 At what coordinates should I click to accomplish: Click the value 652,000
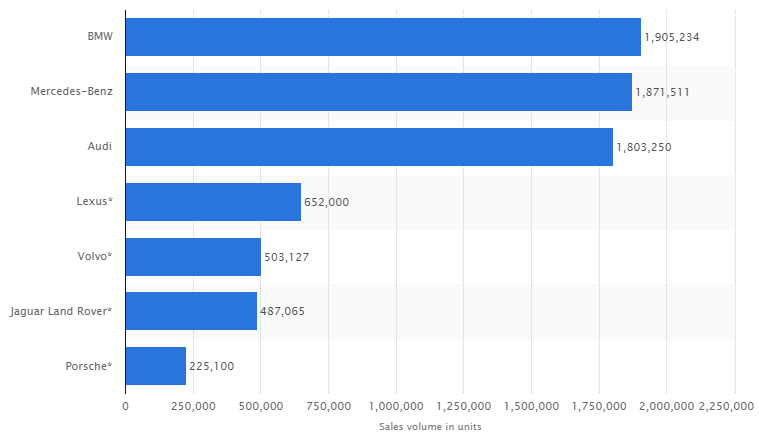pos(326,202)
